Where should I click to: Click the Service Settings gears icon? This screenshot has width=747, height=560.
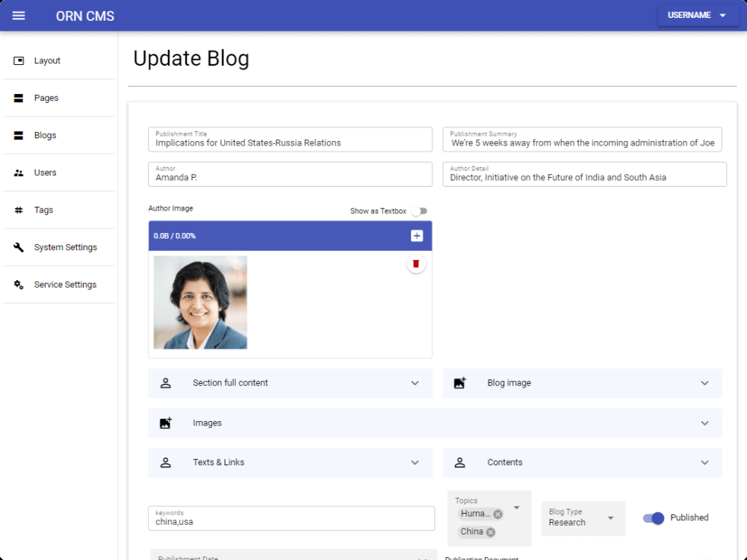coord(19,284)
